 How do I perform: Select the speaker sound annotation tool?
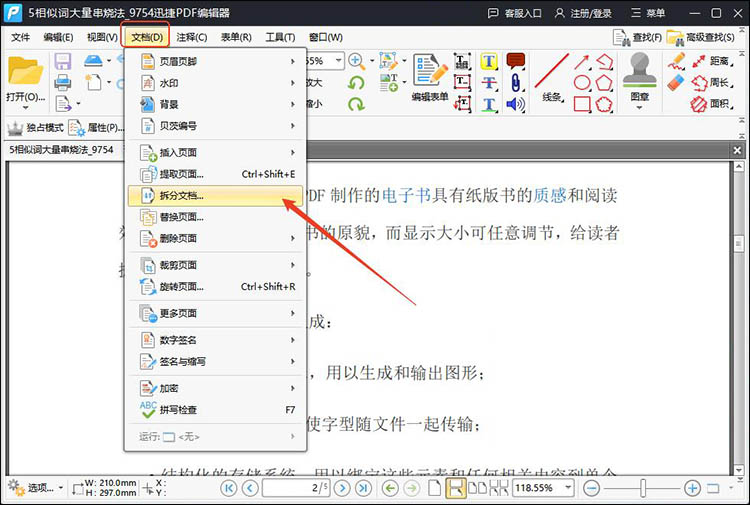(x=516, y=104)
